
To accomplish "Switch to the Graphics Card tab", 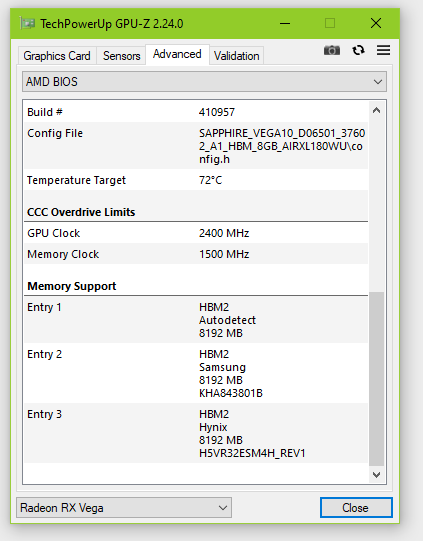I will click(57, 56).
